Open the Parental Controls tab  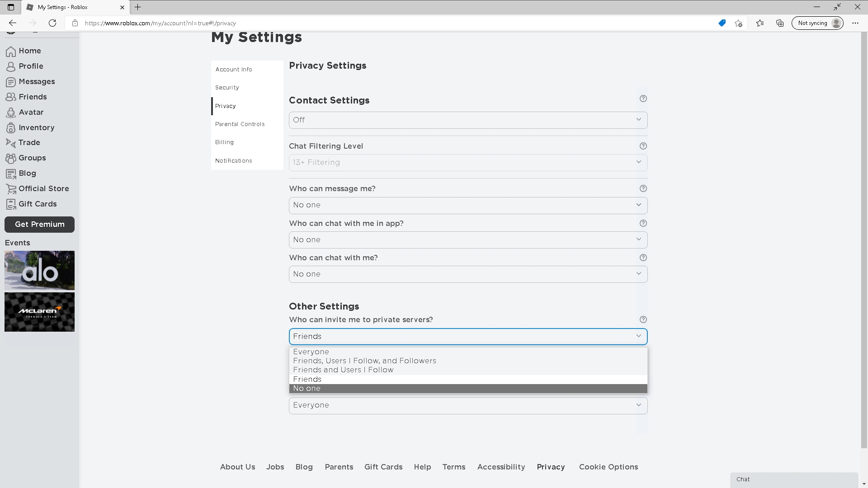pyautogui.click(x=247, y=124)
